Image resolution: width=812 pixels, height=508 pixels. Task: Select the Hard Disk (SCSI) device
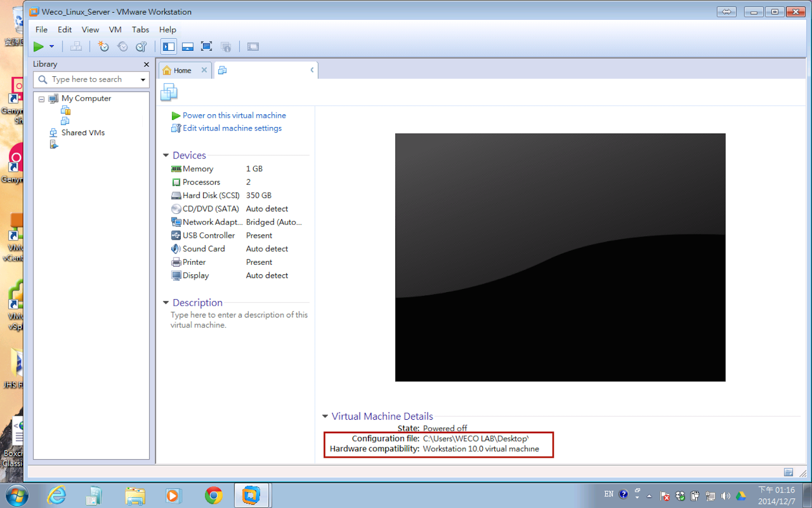point(236,195)
